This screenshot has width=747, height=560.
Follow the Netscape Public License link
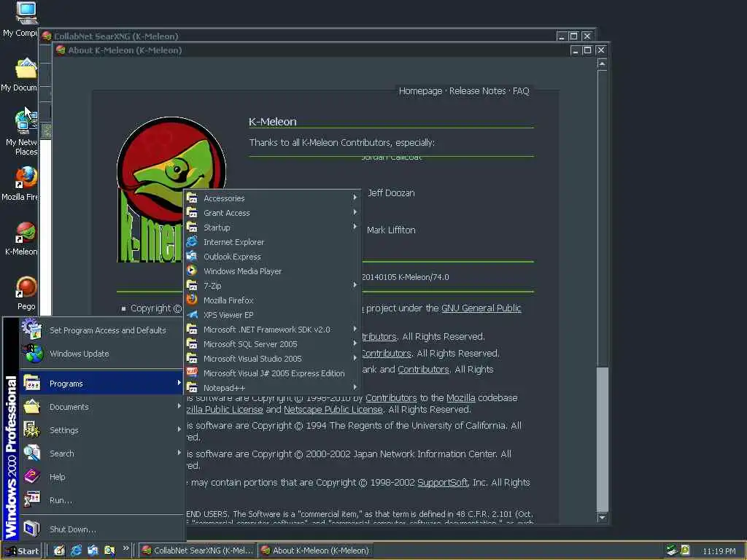[333, 410]
